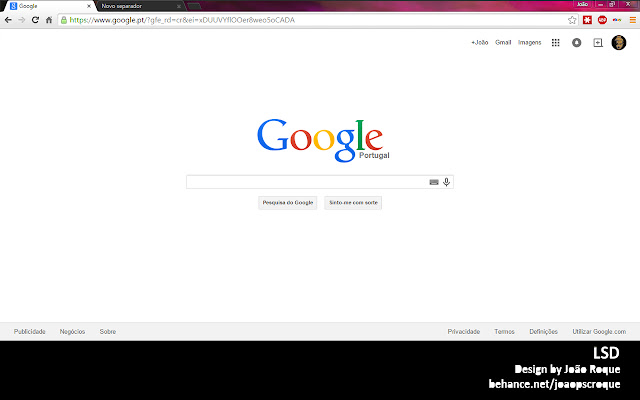The image size is (640, 400).
Task: Open the Publicidade footer link
Action: 29,331
